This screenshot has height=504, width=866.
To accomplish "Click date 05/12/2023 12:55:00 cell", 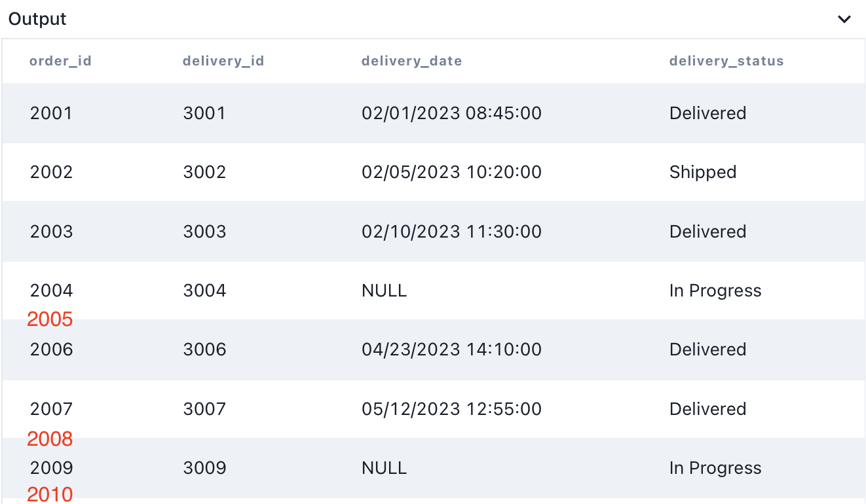I will coord(451,409).
